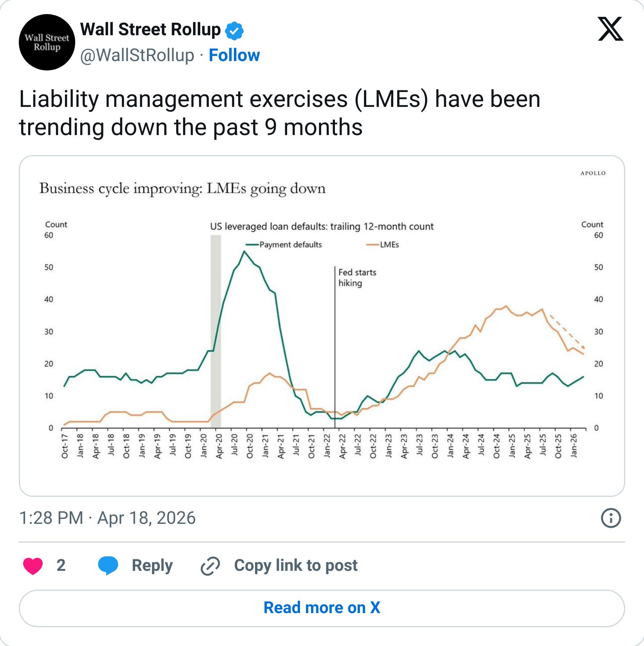Open the Apollo LMEs chart image

[322, 329]
